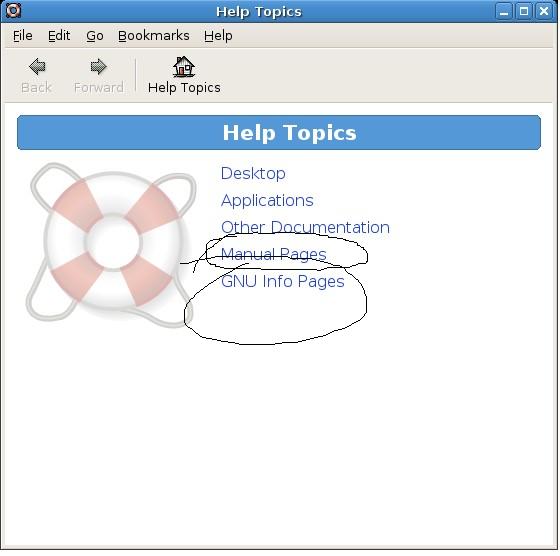Viewport: 560px width, 556px height.
Task: Open the Desktop help link
Action: [x=253, y=174]
